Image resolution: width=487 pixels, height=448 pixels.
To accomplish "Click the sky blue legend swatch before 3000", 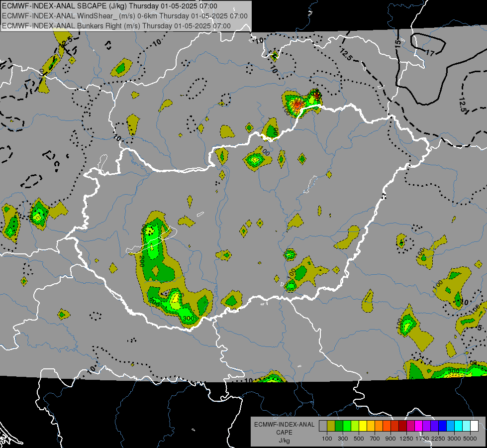I will click(451, 426).
